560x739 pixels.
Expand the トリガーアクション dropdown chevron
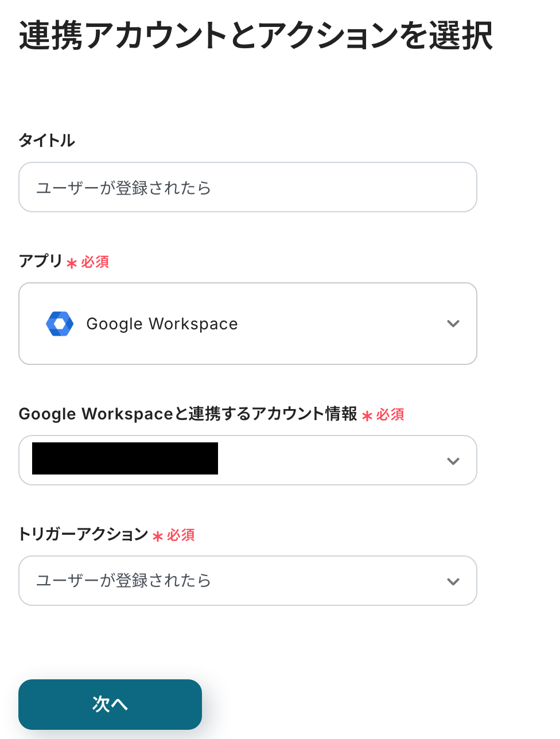point(453,581)
